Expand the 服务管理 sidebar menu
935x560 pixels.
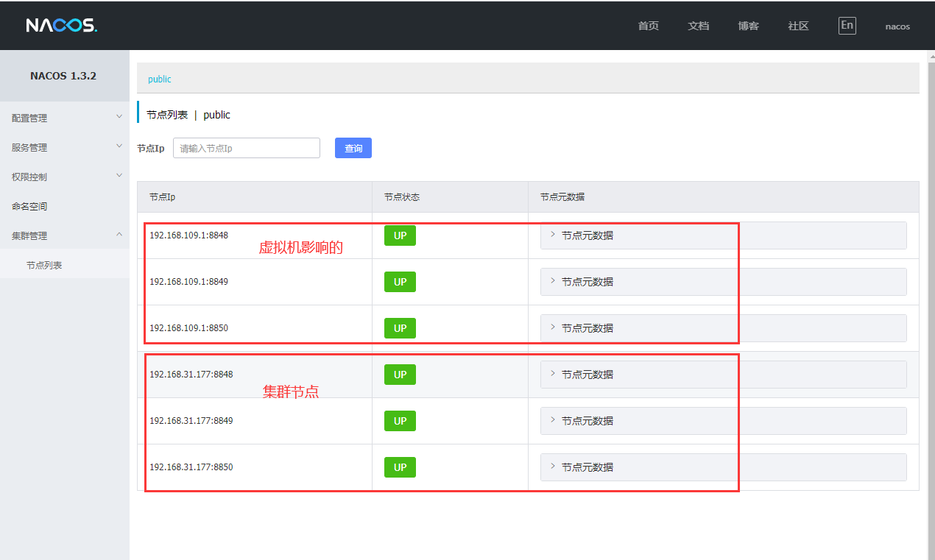click(x=65, y=147)
